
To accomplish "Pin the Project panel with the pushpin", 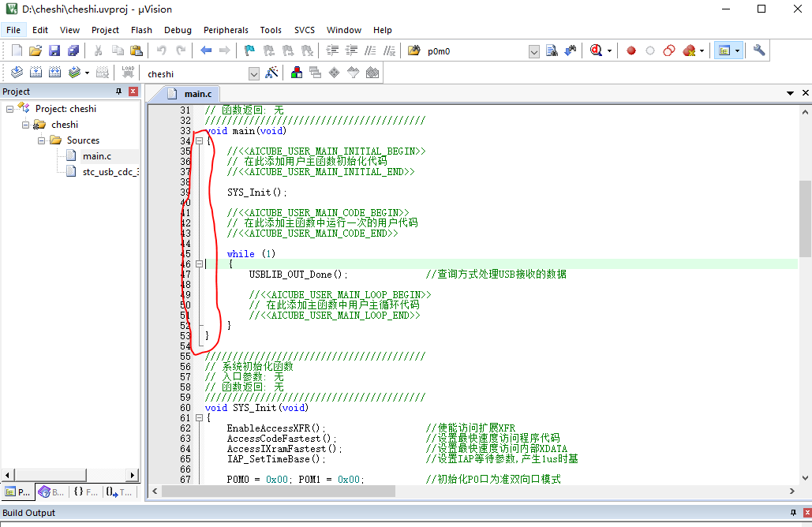I will pos(118,92).
